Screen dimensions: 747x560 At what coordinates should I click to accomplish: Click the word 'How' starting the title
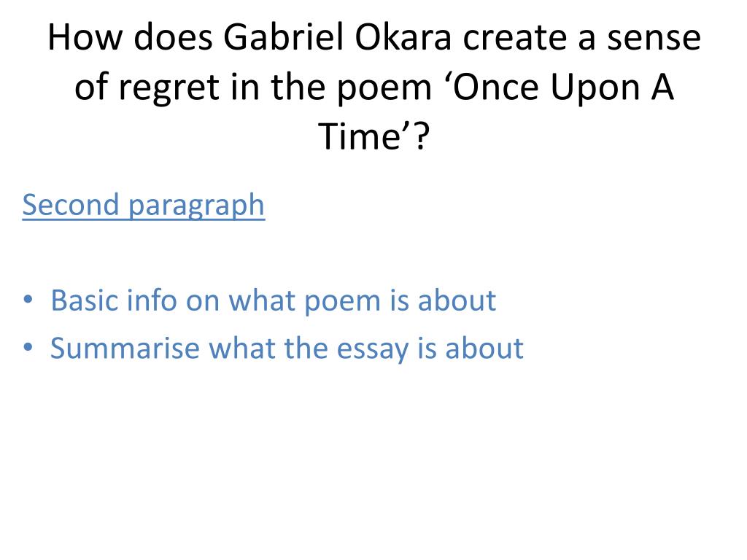coord(85,37)
